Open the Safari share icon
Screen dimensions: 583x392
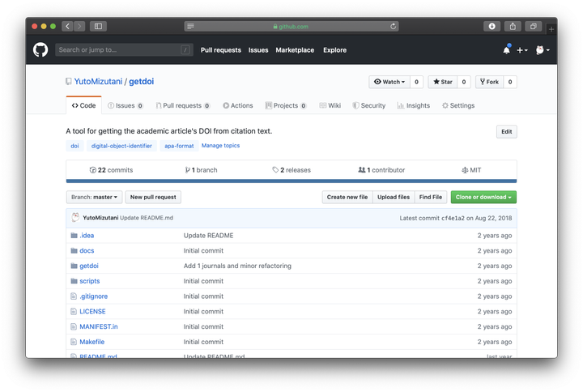tap(513, 26)
